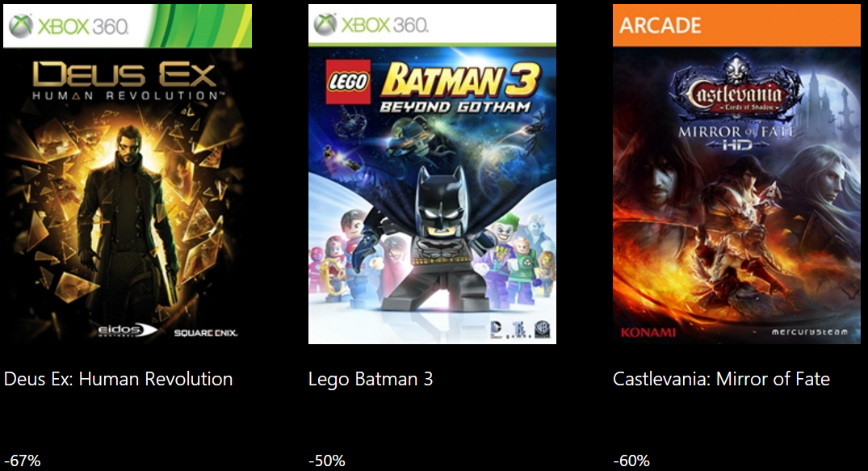The image size is (868, 471).
Task: Click the Xbox 360 logo above Deus Ex
Action: (69, 26)
